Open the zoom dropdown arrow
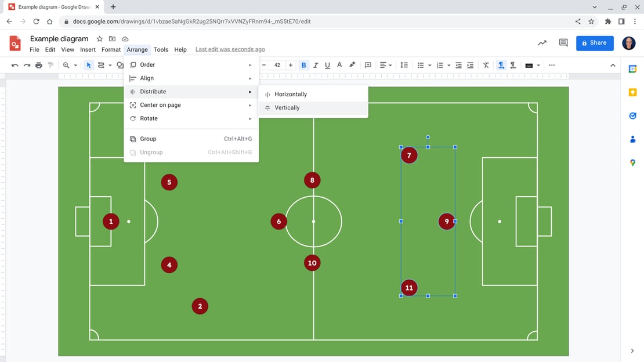Viewport: 644px width, 362px height. [75, 66]
